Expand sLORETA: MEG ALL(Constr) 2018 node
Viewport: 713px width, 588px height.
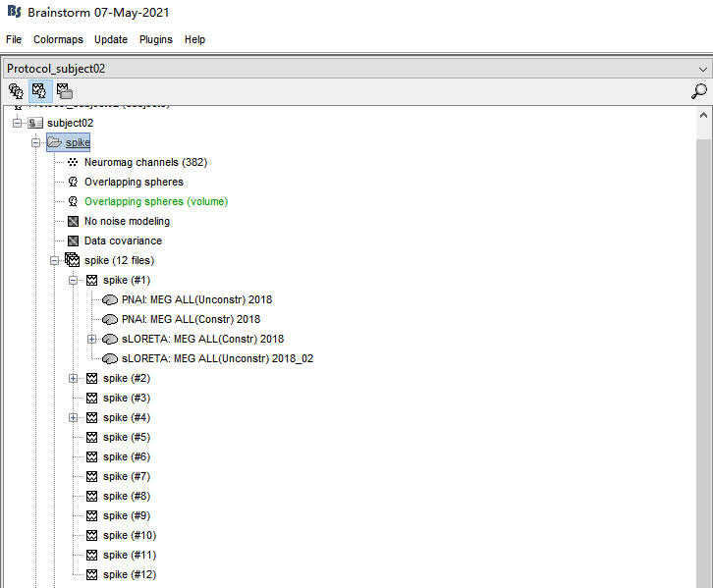point(92,339)
